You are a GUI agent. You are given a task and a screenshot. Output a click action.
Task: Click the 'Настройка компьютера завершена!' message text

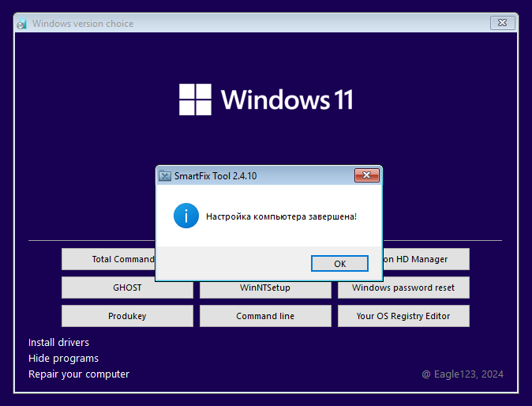pos(281,216)
